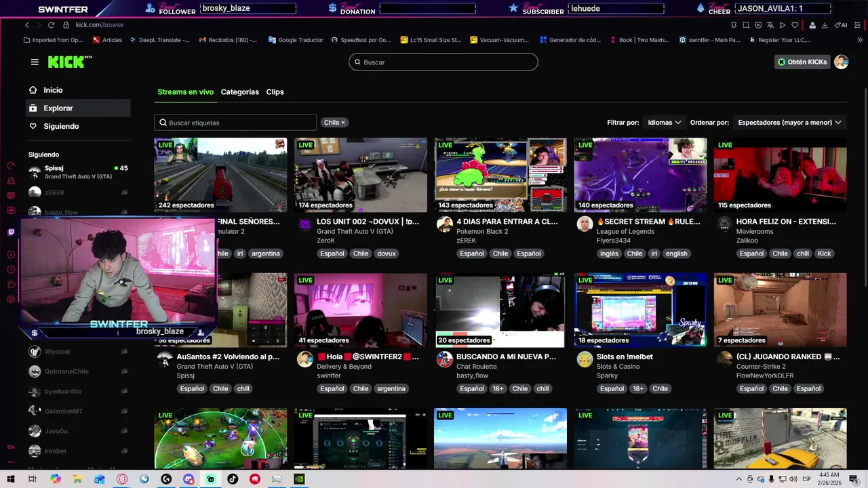The width and height of the screenshot is (868, 488).
Task: Switch to the Streams en vivo tab
Action: click(186, 91)
